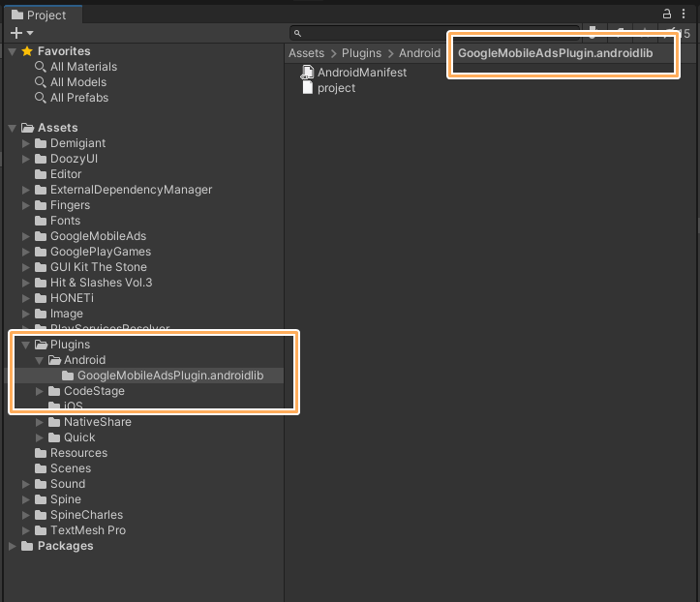Click the Plugins open-folder icon
Viewport: 700px width, 602px height.
[x=41, y=345]
